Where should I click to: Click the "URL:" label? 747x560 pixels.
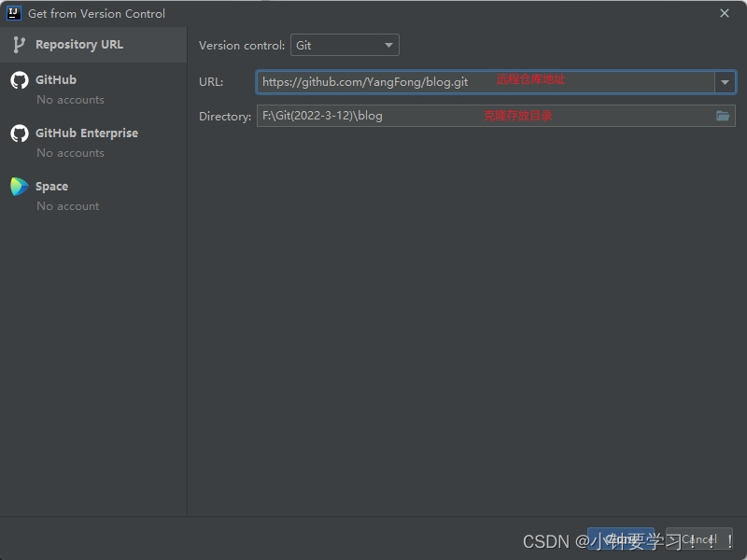[x=211, y=82]
